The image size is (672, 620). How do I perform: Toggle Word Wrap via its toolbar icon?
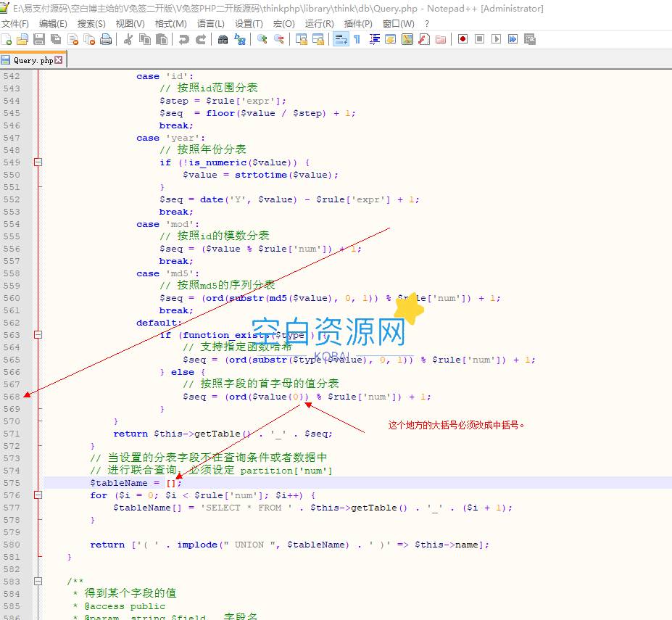pyautogui.click(x=340, y=39)
